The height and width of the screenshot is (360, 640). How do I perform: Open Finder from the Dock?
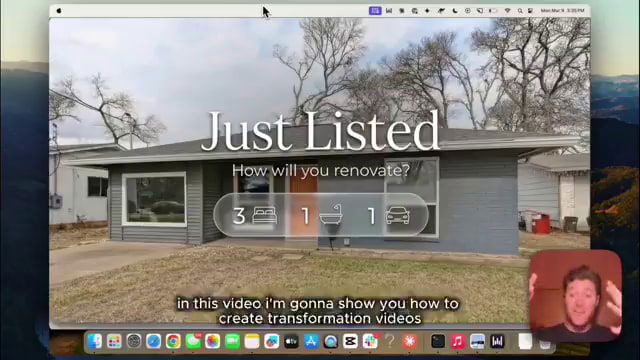point(94,341)
